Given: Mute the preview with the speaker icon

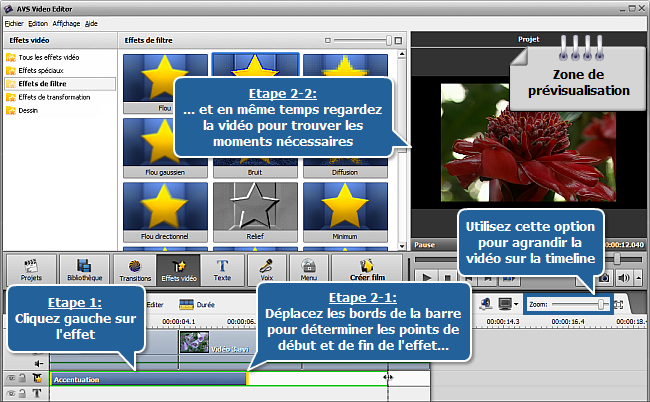Looking at the screenshot, I should (x=623, y=278).
